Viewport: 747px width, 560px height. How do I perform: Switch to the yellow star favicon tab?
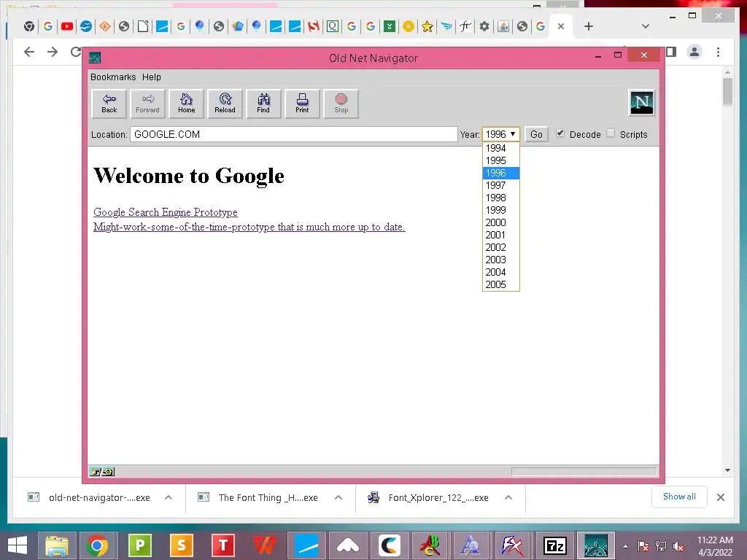coord(427,26)
